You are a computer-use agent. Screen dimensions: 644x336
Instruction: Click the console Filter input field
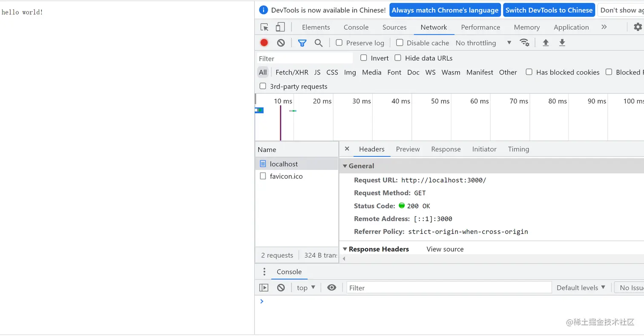(x=449, y=288)
